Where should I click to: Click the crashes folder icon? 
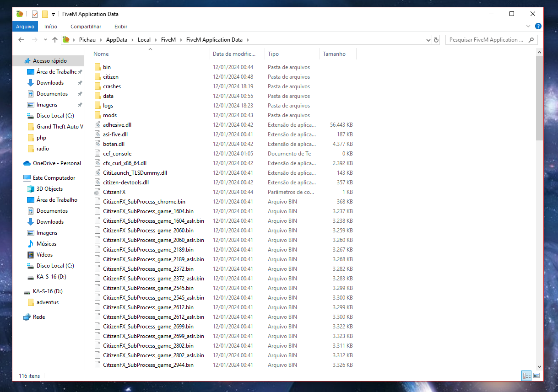(x=97, y=86)
